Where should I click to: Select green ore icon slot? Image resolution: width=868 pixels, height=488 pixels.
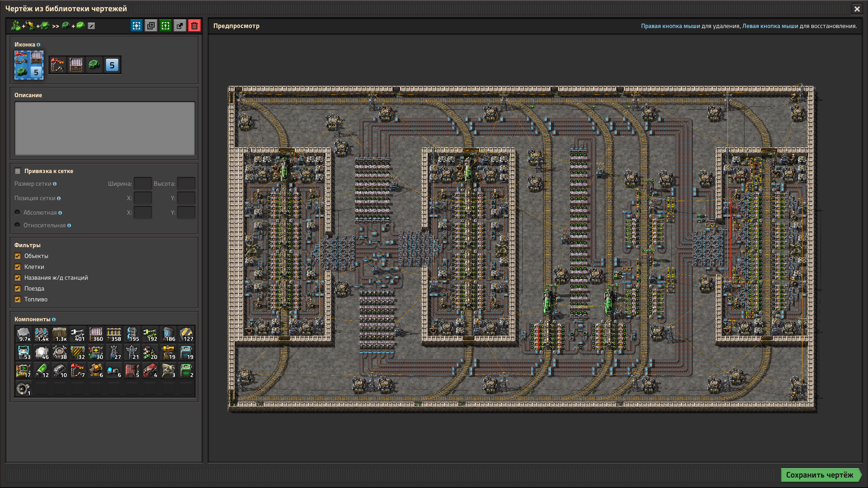(94, 65)
